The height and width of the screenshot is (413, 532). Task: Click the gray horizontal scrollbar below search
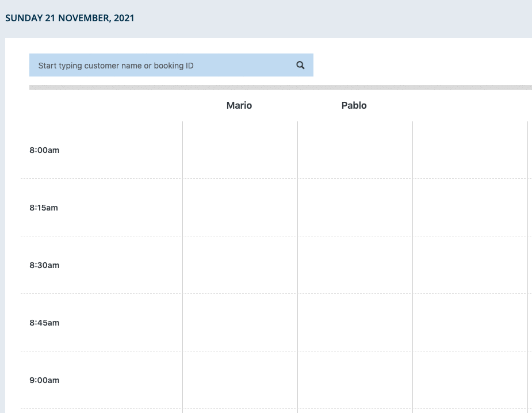[x=280, y=87]
